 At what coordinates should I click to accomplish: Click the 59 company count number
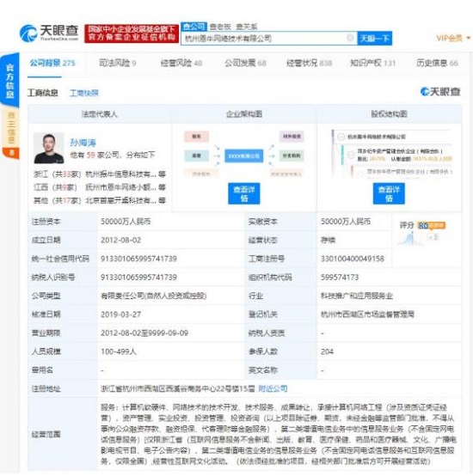[91, 156]
